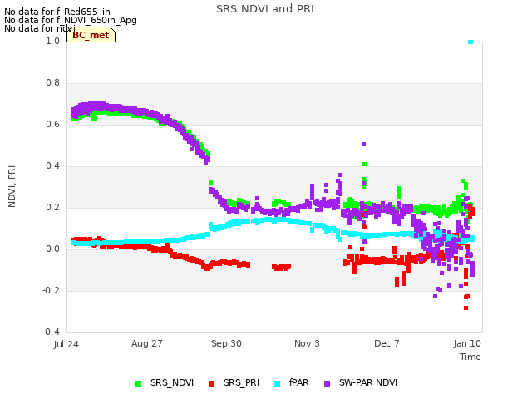The image size is (532, 399).
Task: Click the Sep 30 x-axis tick label
Action: [226, 343]
